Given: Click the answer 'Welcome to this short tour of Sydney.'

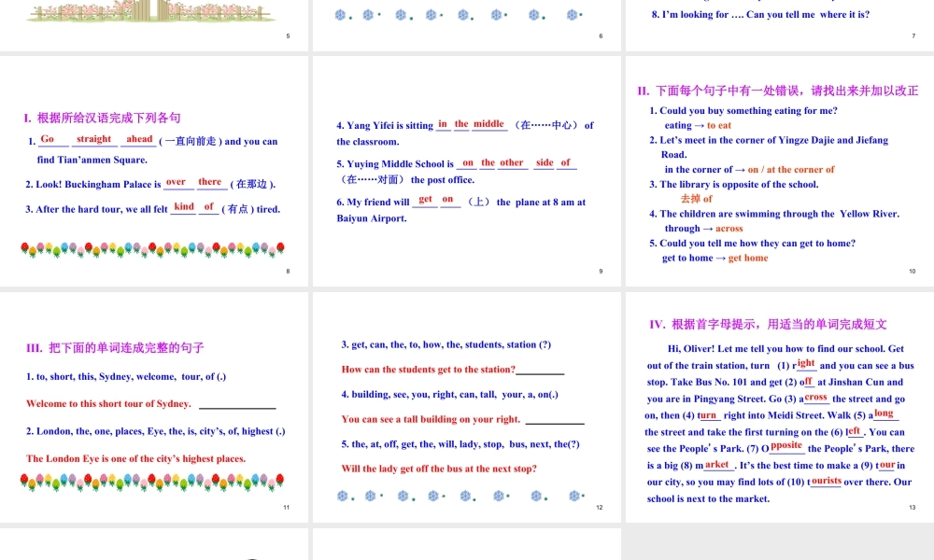Looking at the screenshot, I should click(x=108, y=404).
